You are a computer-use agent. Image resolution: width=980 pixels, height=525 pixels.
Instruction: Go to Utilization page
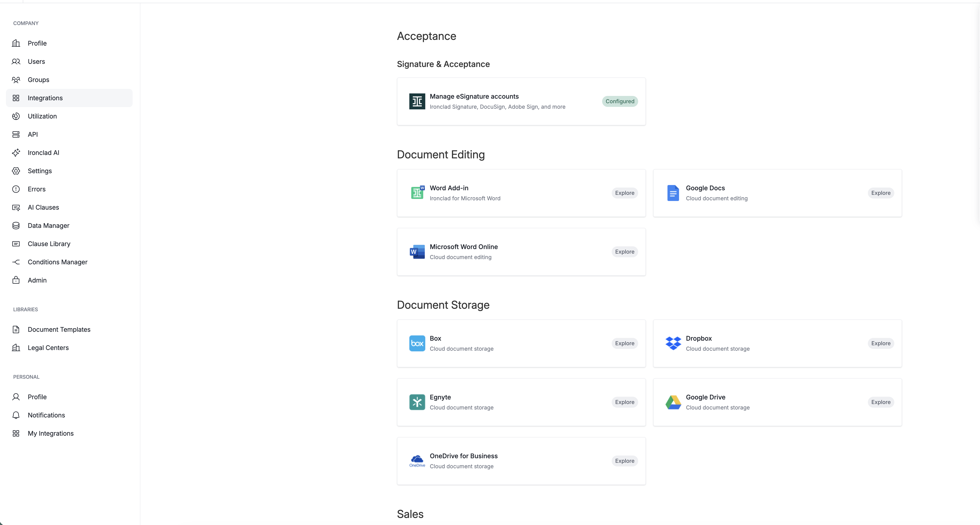[x=69, y=116]
